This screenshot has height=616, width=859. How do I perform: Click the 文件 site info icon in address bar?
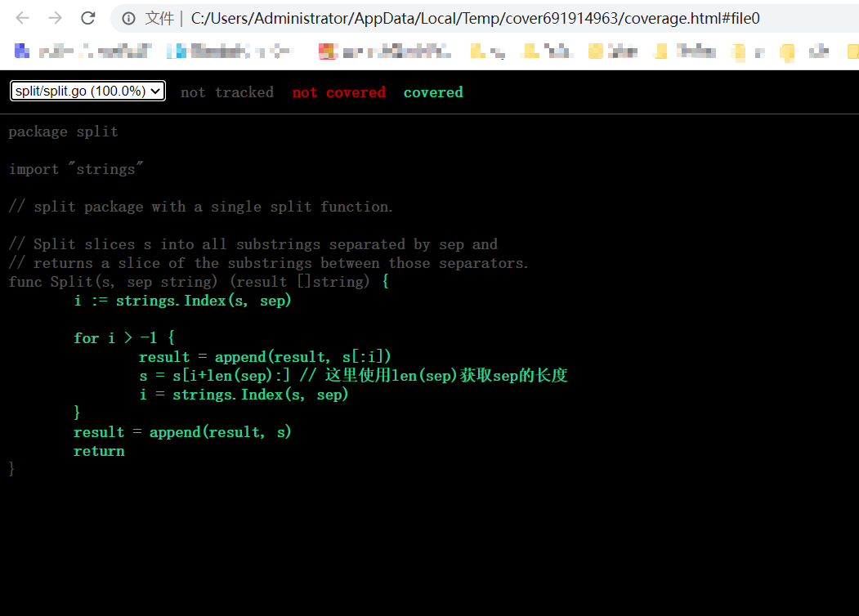pos(130,17)
